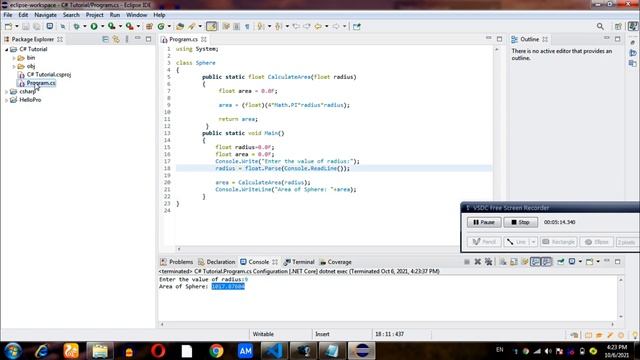Click the External Tools launch icon
Screen dimensions: 640x360
coord(129,27)
